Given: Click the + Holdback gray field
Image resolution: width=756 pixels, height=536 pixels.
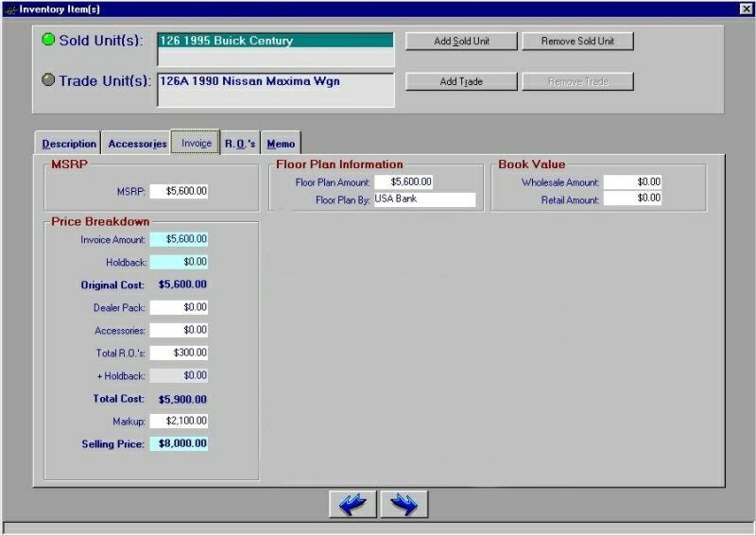Looking at the screenshot, I should coord(179,375).
